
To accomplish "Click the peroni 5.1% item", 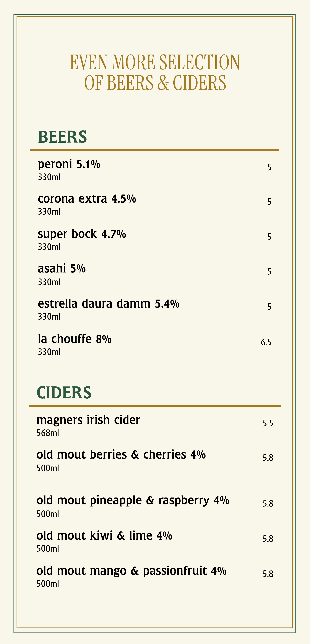I will tap(69, 164).
